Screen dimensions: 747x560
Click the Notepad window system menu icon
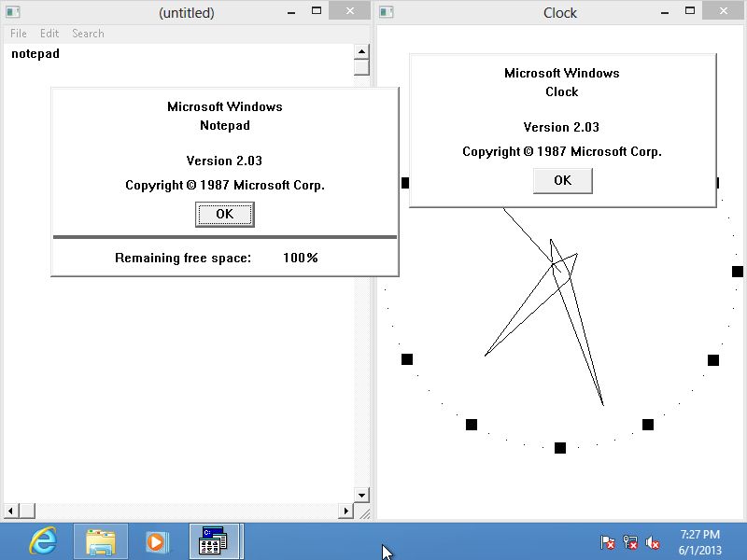coord(13,12)
